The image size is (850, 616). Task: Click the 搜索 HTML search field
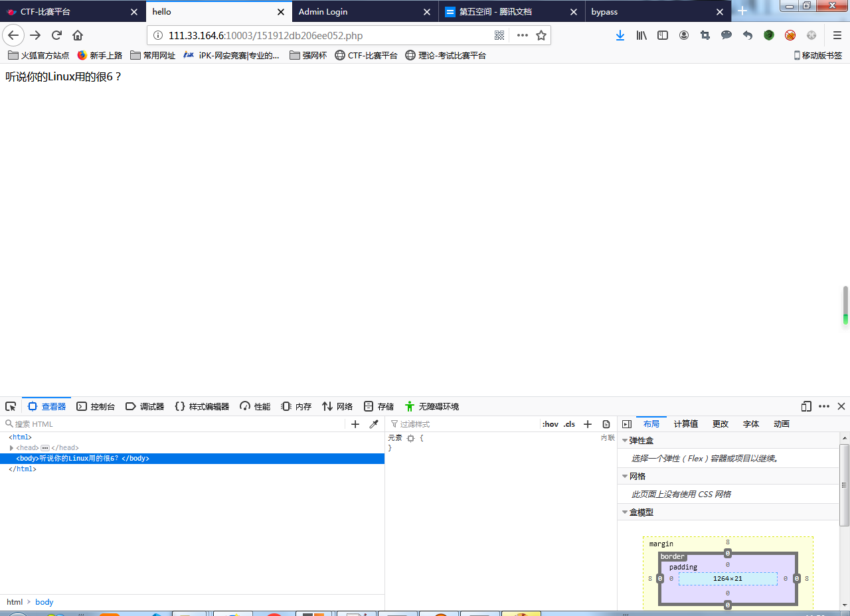(x=173, y=424)
